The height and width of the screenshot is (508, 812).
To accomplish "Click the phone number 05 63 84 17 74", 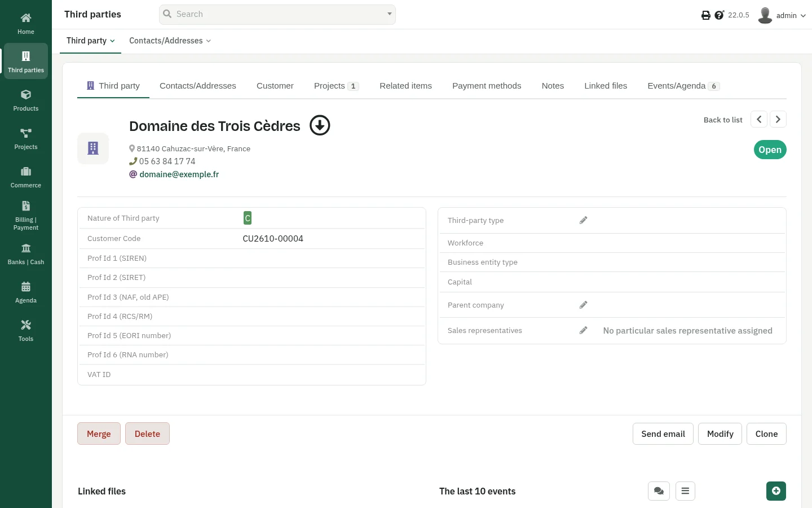I will [x=167, y=161].
